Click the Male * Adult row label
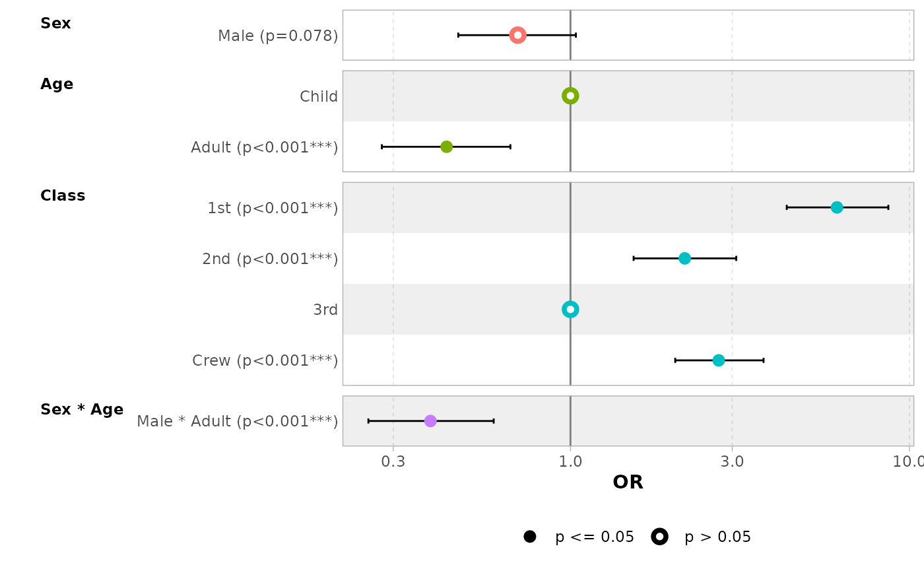This screenshot has height=571, width=924. (237, 421)
